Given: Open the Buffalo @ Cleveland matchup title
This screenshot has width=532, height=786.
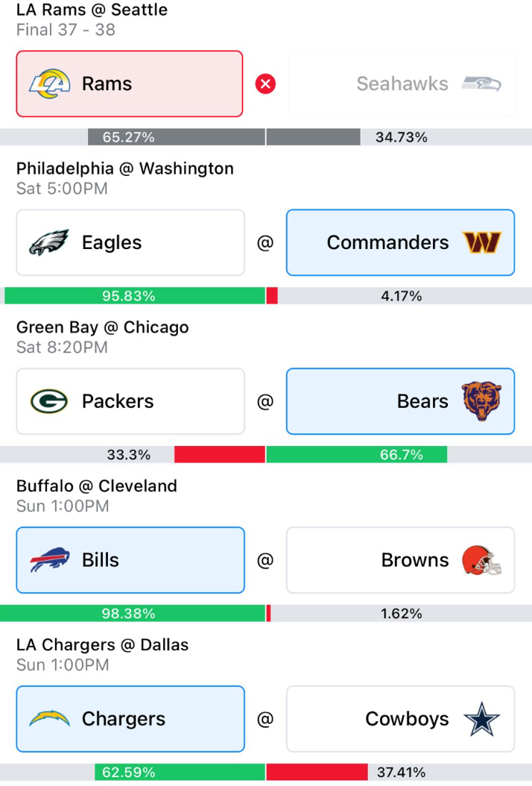Looking at the screenshot, I should (x=97, y=485).
